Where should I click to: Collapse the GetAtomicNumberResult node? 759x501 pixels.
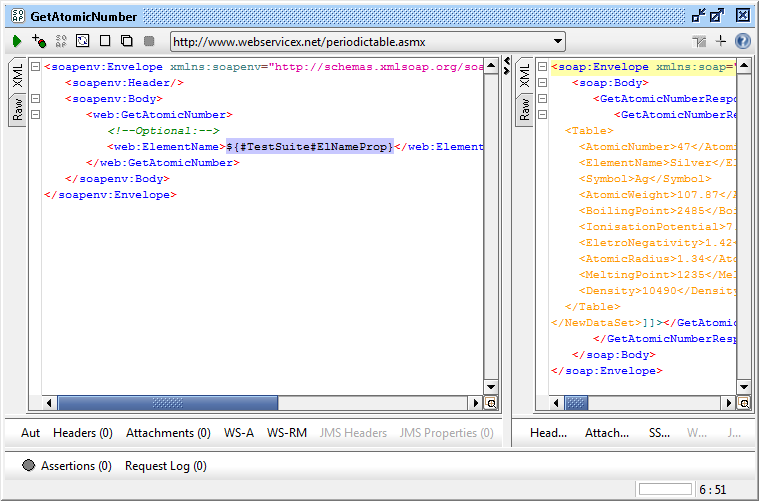tap(543, 115)
